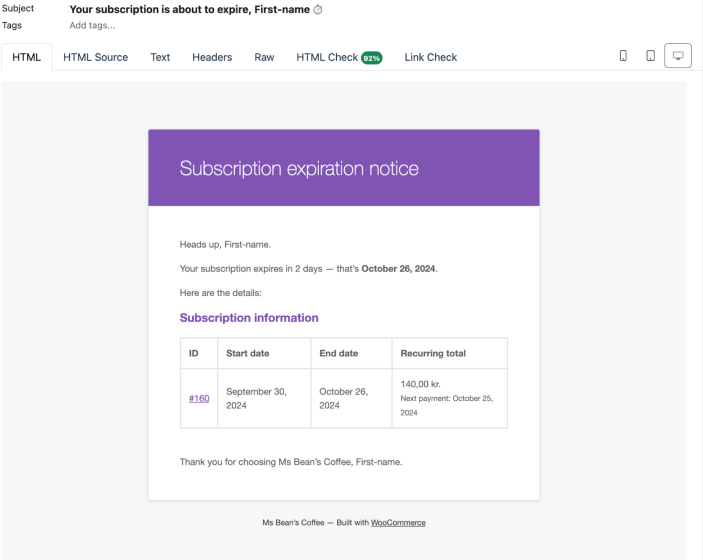
Task: View the Raw message tab
Action: pyautogui.click(x=264, y=57)
